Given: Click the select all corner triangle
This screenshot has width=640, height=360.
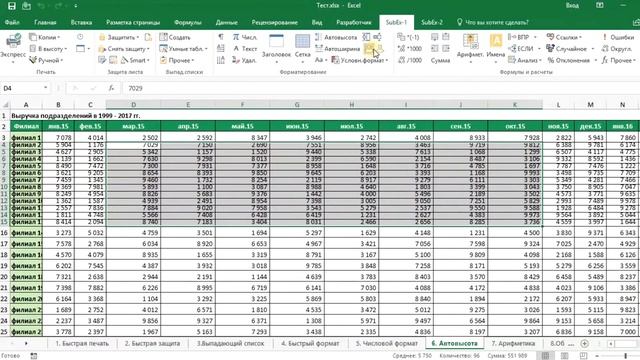Looking at the screenshot, I should coord(5,105).
